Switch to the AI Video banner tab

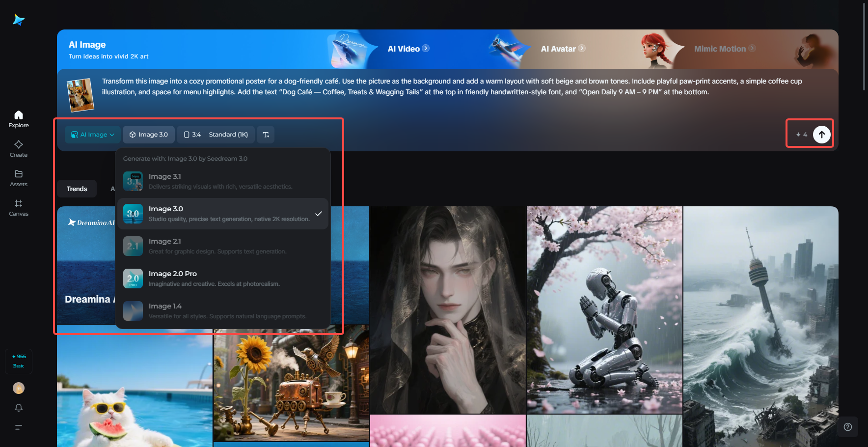coord(408,49)
